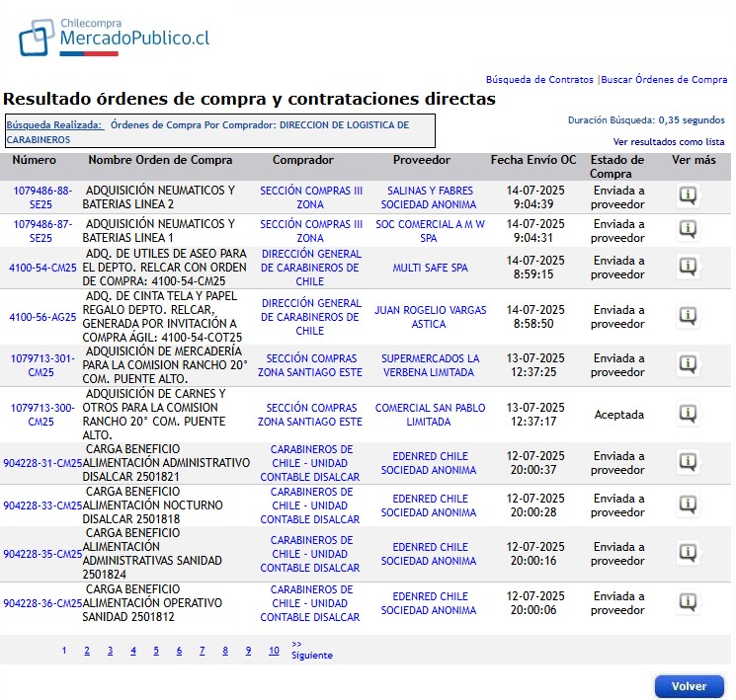Image resolution: width=736 pixels, height=700 pixels.
Task: Click the Estado de Compra column header
Action: (x=616, y=167)
